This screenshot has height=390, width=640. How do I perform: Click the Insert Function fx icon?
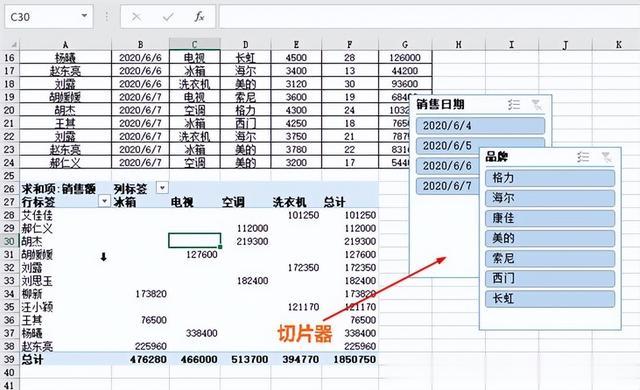(199, 17)
